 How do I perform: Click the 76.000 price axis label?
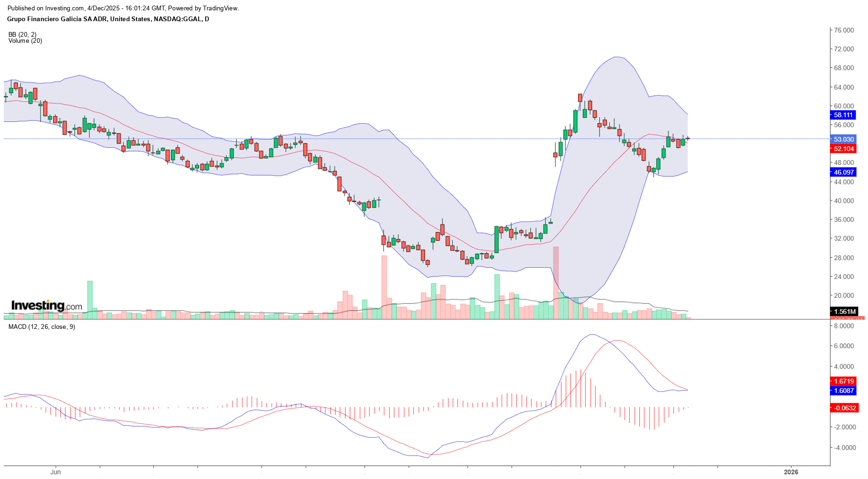(x=844, y=30)
